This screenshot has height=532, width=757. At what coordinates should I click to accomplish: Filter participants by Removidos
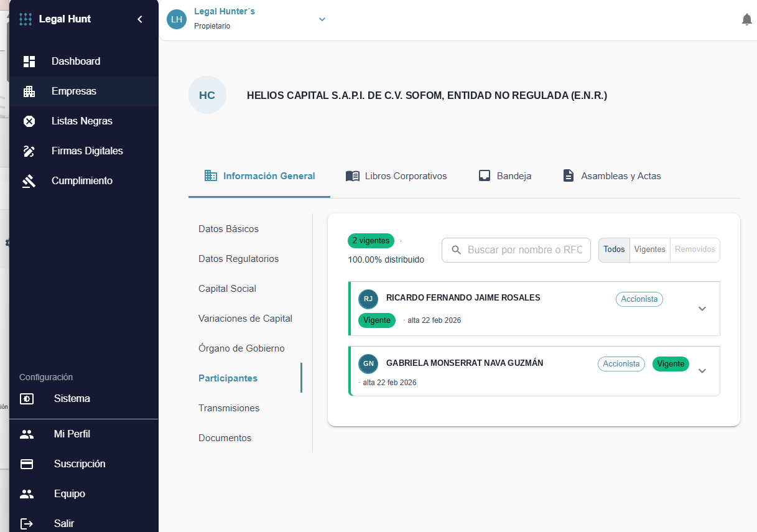[x=695, y=250]
